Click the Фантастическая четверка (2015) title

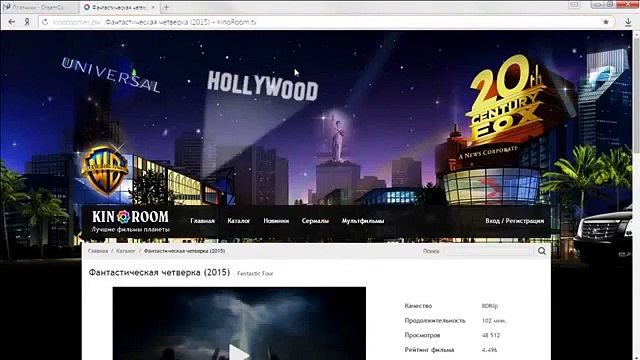[x=159, y=272]
